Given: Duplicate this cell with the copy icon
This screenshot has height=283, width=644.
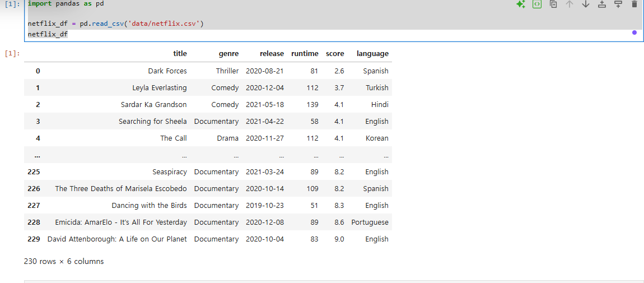Looking at the screenshot, I should 553,4.
